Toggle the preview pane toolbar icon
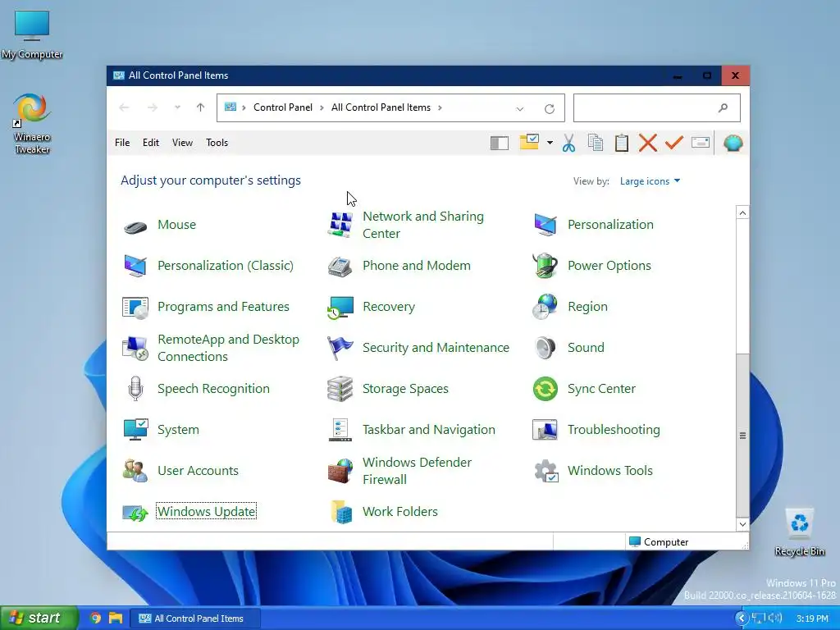Image resolution: width=840 pixels, height=630 pixels. tap(500, 143)
